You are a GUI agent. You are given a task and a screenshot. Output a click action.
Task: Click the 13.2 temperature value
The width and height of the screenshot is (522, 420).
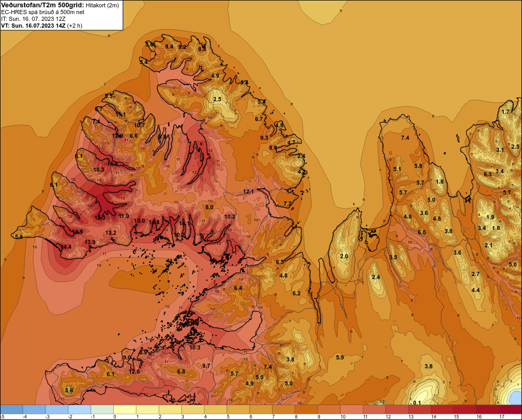pyautogui.click(x=111, y=233)
